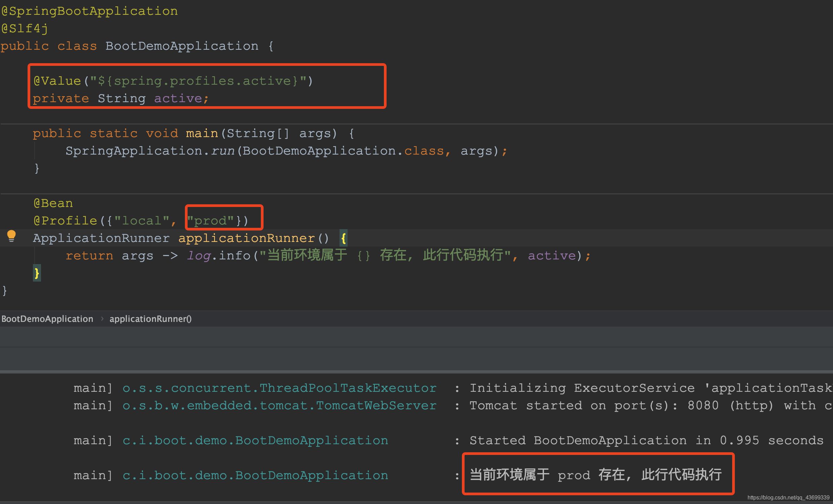Click the ApplicationRunner return type
Viewport: 833px width, 504px height.
point(101,239)
